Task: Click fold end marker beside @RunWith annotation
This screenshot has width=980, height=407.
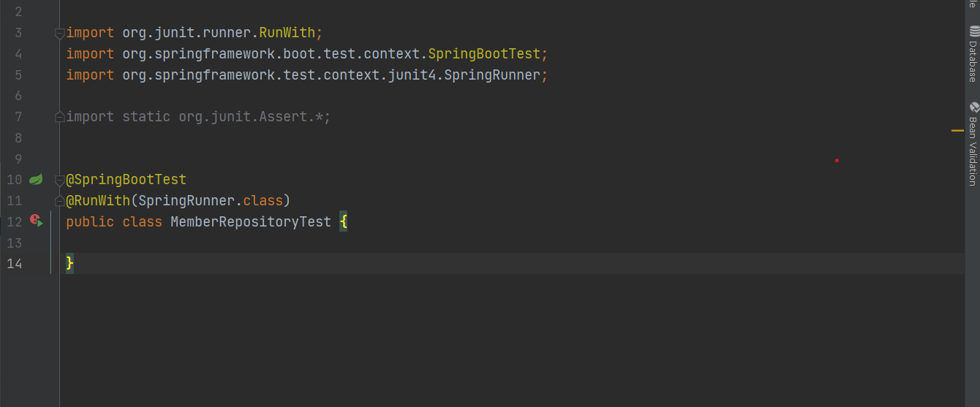Action: [x=59, y=201]
